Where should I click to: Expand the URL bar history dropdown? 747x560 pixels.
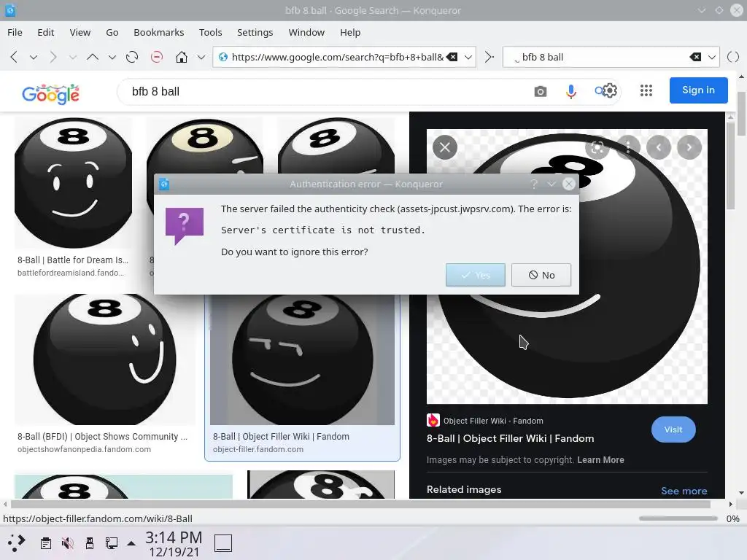click(468, 57)
